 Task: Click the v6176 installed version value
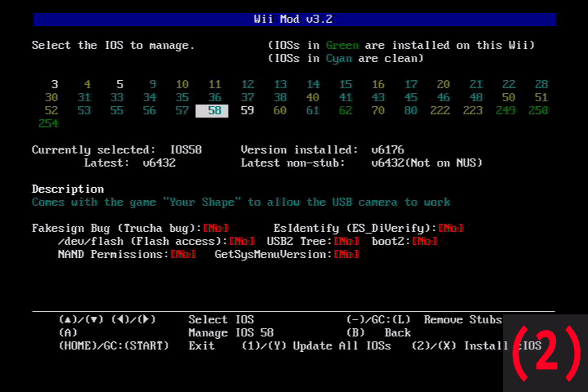pyautogui.click(x=388, y=150)
